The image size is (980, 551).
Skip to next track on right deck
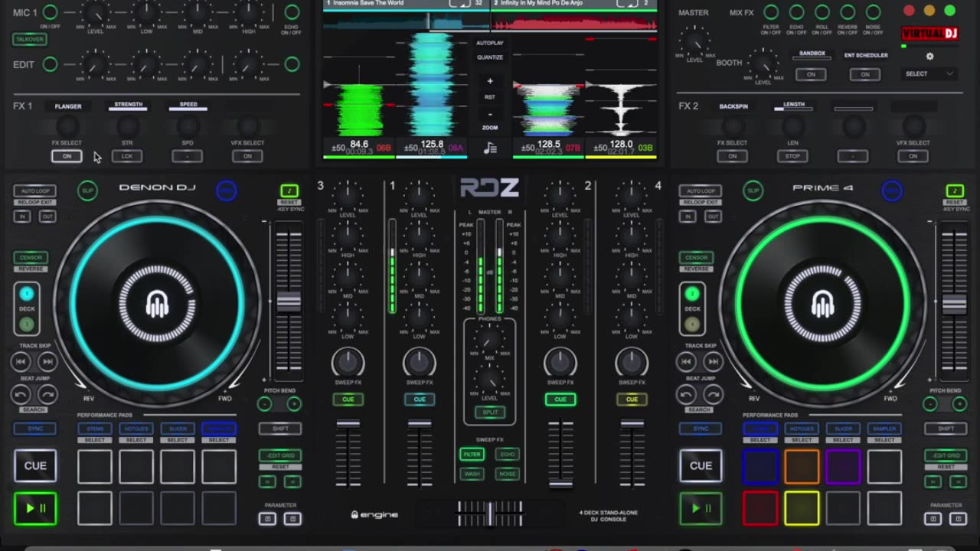coord(713,362)
